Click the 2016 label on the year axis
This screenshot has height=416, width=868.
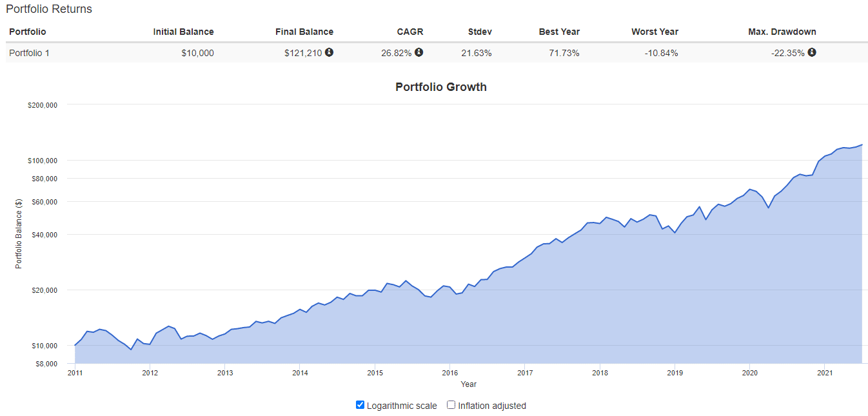450,373
